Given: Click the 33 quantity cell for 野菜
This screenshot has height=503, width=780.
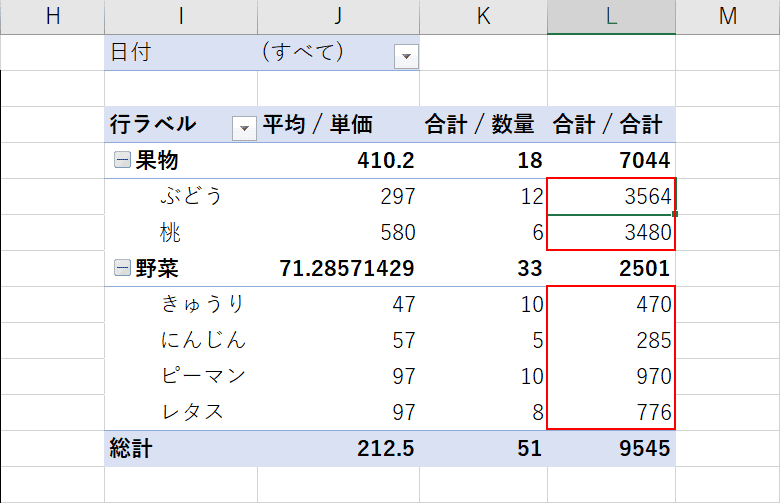Looking at the screenshot, I should (484, 268).
